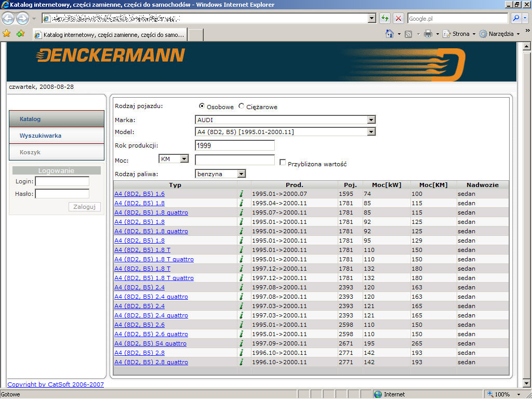This screenshot has height=399, width=532.
Task: Open the Koszyk sidebar item
Action: click(57, 152)
